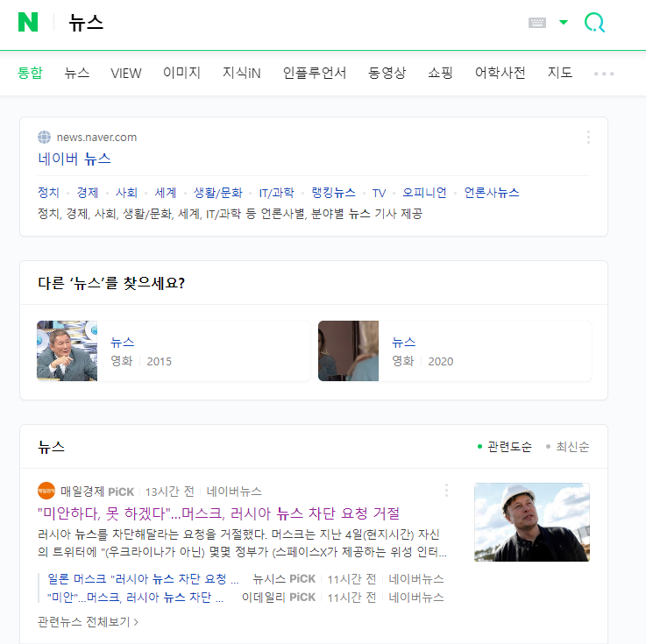Click the 2015 movie 뉴스 poster thumbnail
This screenshot has width=646, height=644.
pos(67,350)
